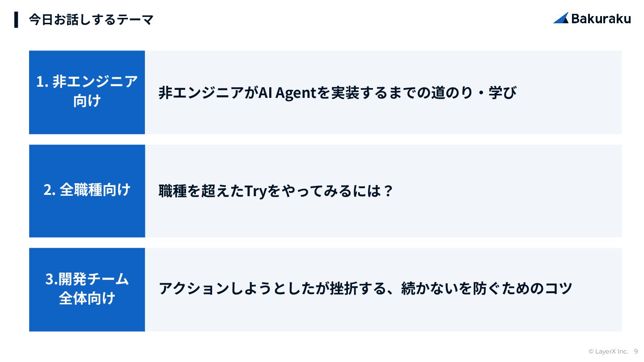Click 向け on the first box's second line

tap(87, 101)
